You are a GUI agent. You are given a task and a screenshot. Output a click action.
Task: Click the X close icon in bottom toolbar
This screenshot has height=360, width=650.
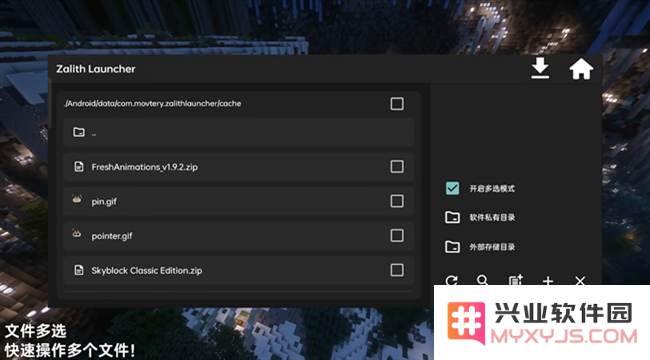(580, 281)
